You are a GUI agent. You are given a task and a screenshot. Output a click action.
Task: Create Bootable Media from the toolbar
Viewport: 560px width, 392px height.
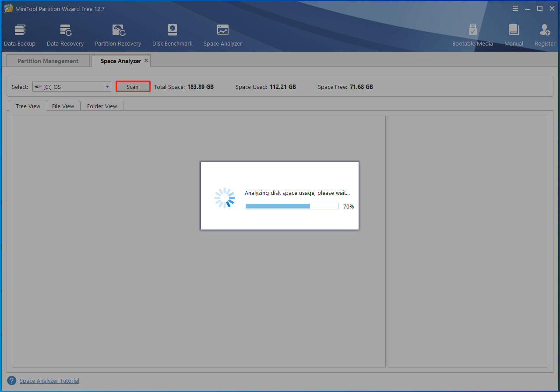click(x=472, y=35)
